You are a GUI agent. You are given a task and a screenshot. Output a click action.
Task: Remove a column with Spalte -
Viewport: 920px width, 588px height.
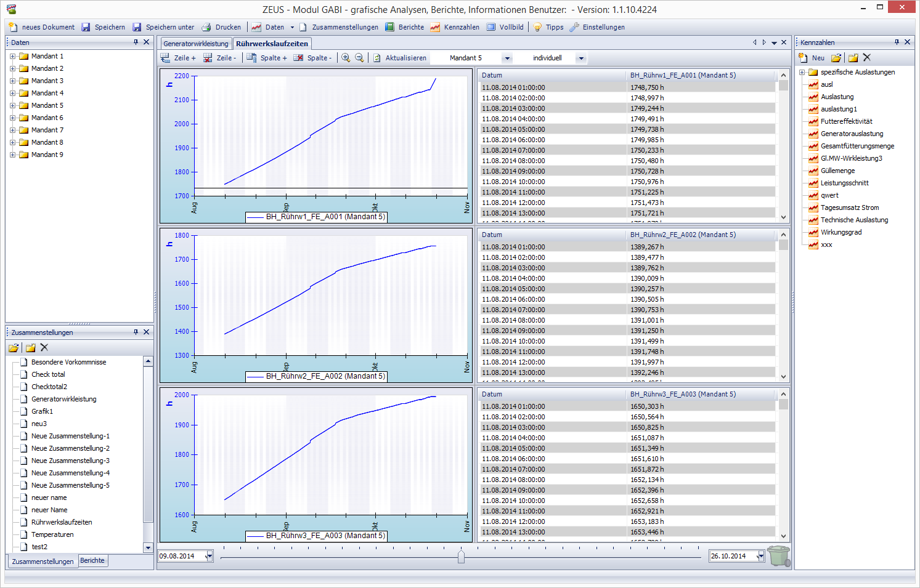tap(312, 58)
